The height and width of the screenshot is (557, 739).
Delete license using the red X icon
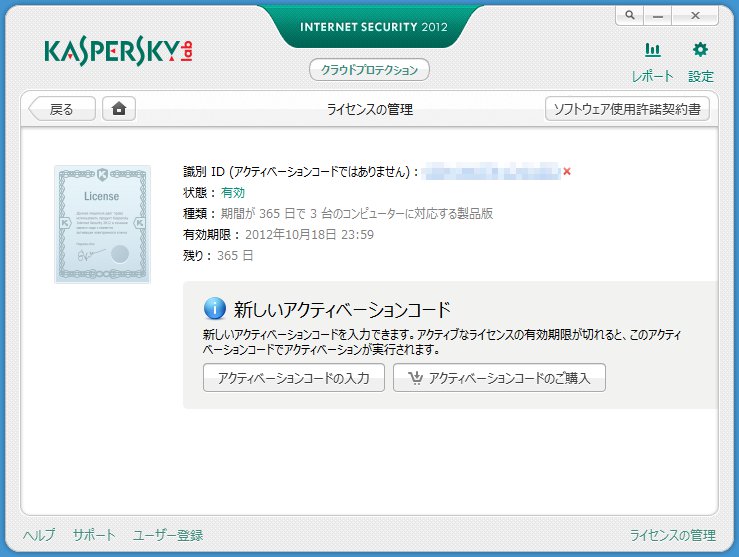567,172
